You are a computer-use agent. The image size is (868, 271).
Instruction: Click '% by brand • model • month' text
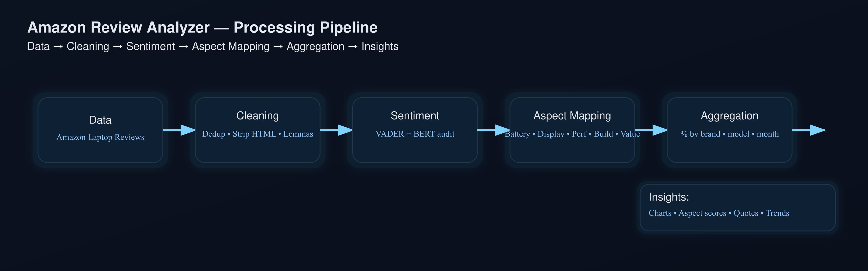pyautogui.click(x=729, y=134)
